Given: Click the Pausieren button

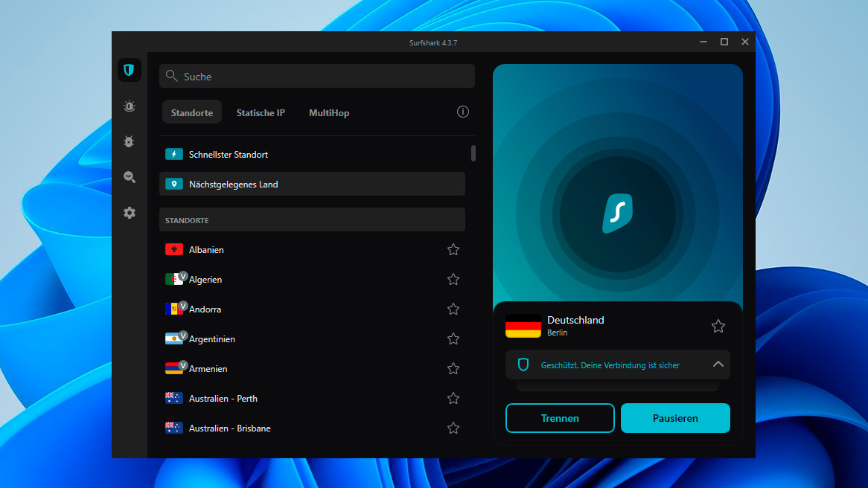Looking at the screenshot, I should coord(675,418).
